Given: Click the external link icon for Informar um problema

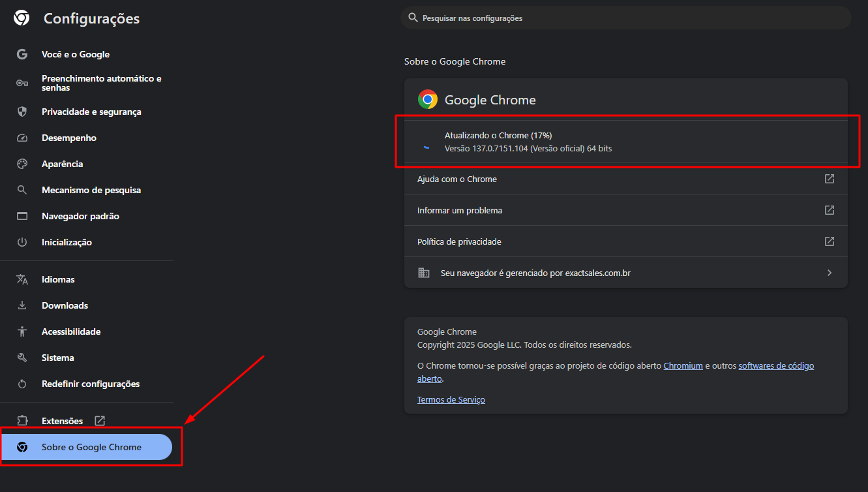Looking at the screenshot, I should tap(830, 210).
